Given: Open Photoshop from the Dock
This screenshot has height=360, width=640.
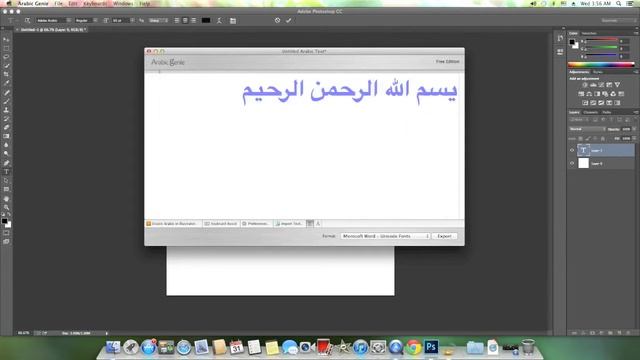Looking at the screenshot, I should pyautogui.click(x=431, y=347).
